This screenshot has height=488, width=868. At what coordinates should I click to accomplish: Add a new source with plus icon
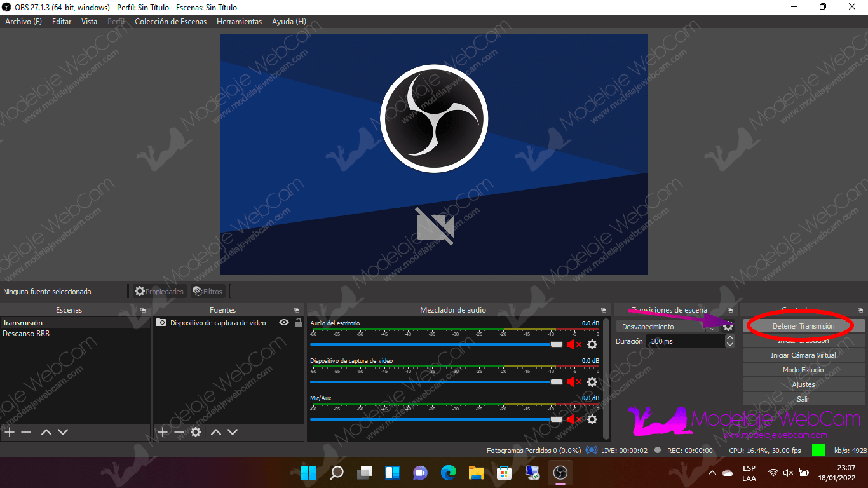pyautogui.click(x=163, y=432)
